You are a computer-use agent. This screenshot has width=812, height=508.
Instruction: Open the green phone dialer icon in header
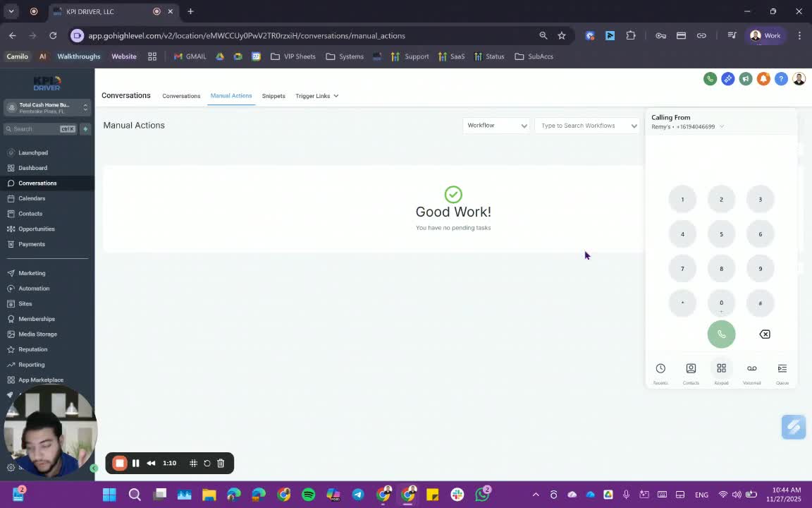pyautogui.click(x=710, y=79)
